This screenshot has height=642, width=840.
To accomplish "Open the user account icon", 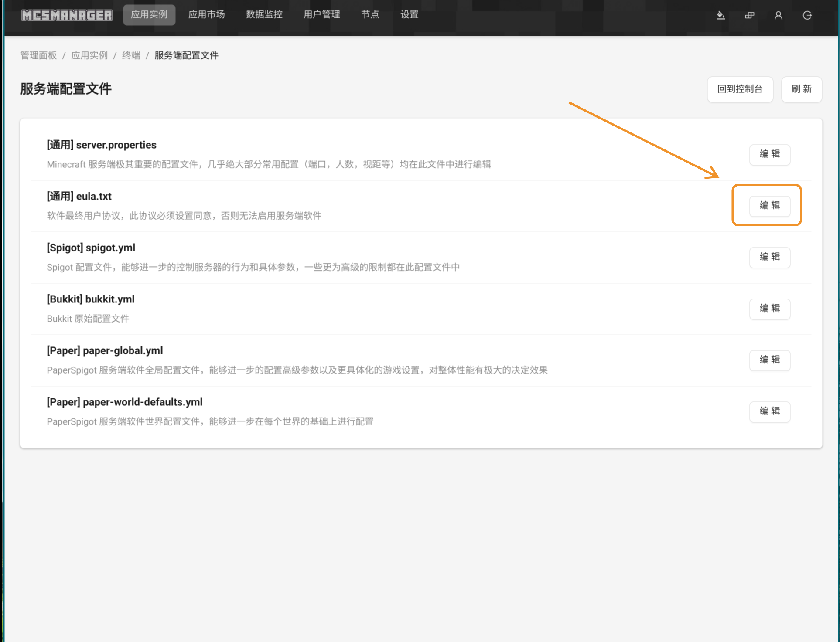I will point(778,15).
